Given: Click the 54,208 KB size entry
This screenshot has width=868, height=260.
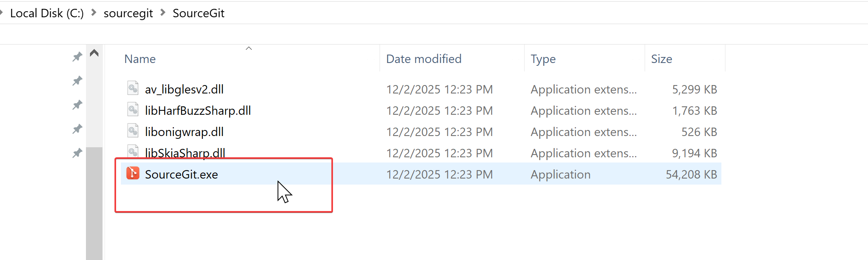Looking at the screenshot, I should tap(691, 175).
